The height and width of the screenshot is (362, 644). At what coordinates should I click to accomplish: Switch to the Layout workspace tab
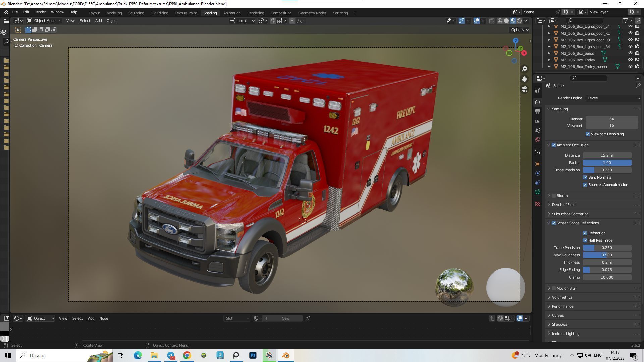(x=94, y=13)
